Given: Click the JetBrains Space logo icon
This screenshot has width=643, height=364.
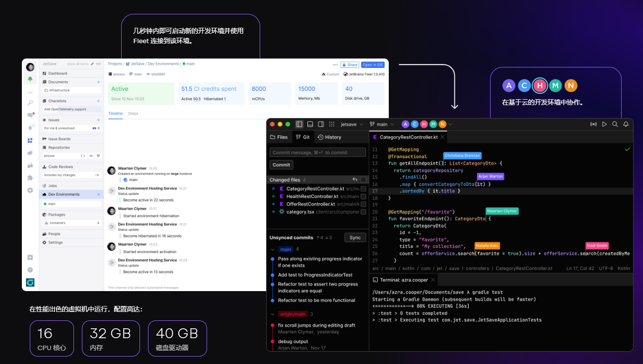Looking at the screenshot, I should point(30,282).
